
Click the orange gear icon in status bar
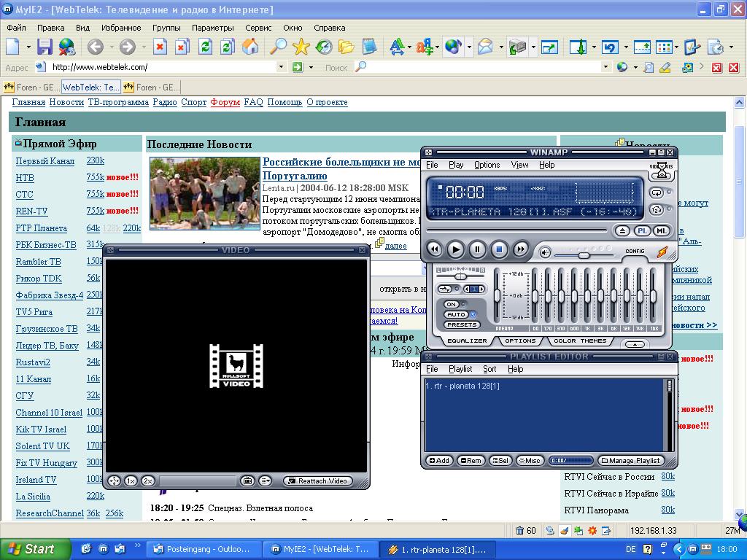pyautogui.click(x=592, y=531)
